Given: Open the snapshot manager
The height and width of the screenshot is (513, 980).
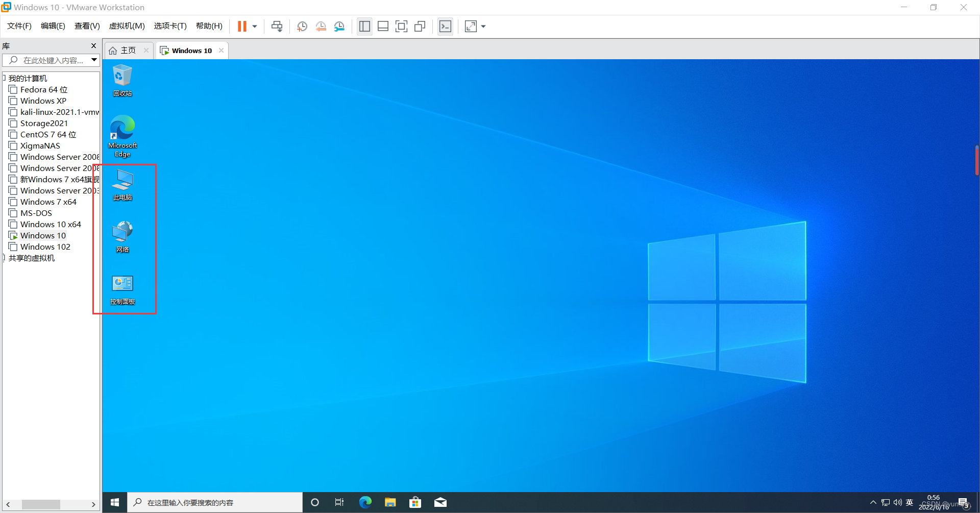Looking at the screenshot, I should pyautogui.click(x=339, y=26).
